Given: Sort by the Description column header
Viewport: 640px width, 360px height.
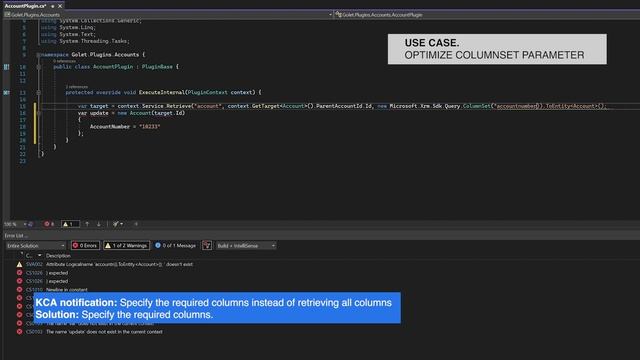Looking at the screenshot, I should click(x=58, y=256).
